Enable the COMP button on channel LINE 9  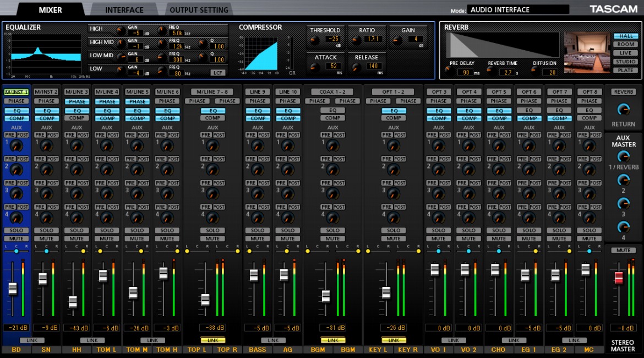pyautogui.click(x=257, y=118)
